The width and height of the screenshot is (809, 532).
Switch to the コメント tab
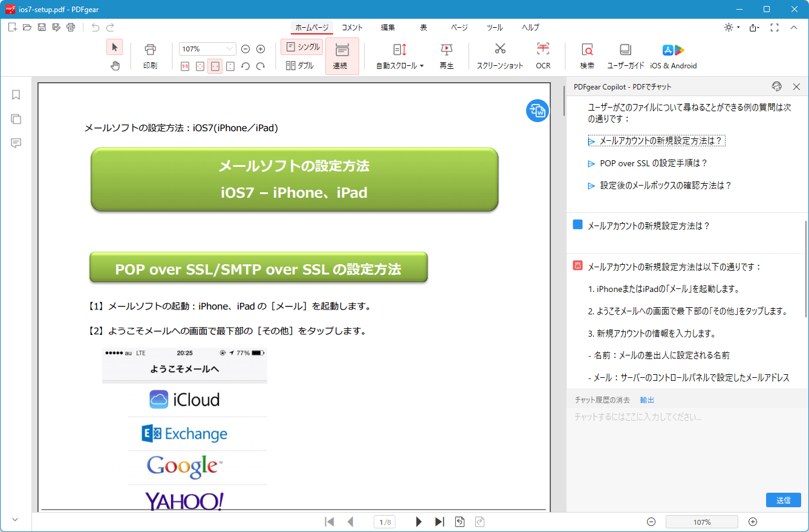coord(352,27)
